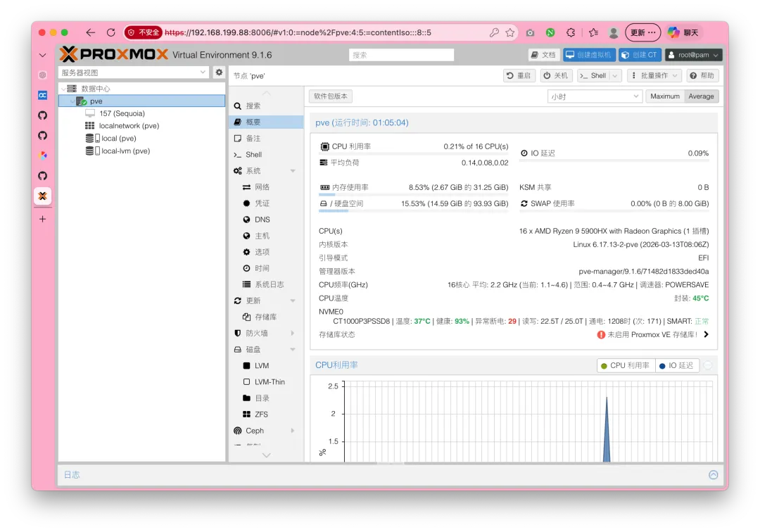
Task: Collapse 更新 updates section arrow
Action: click(293, 300)
